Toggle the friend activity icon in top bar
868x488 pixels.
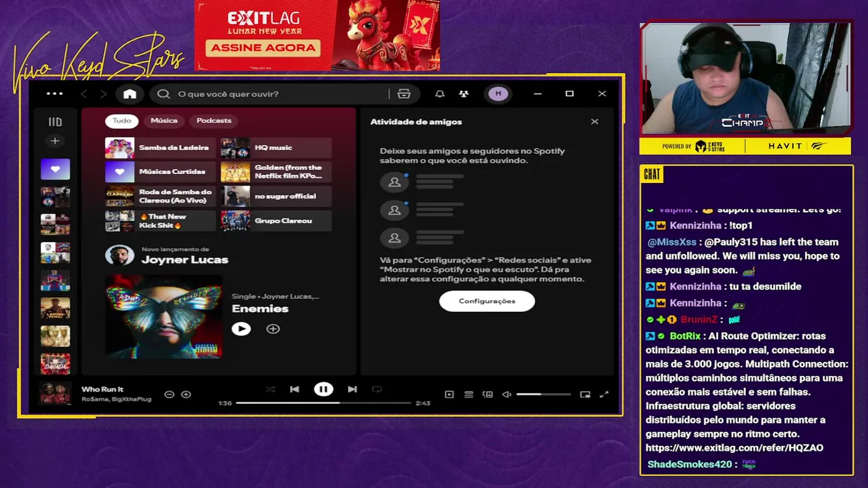tap(464, 94)
